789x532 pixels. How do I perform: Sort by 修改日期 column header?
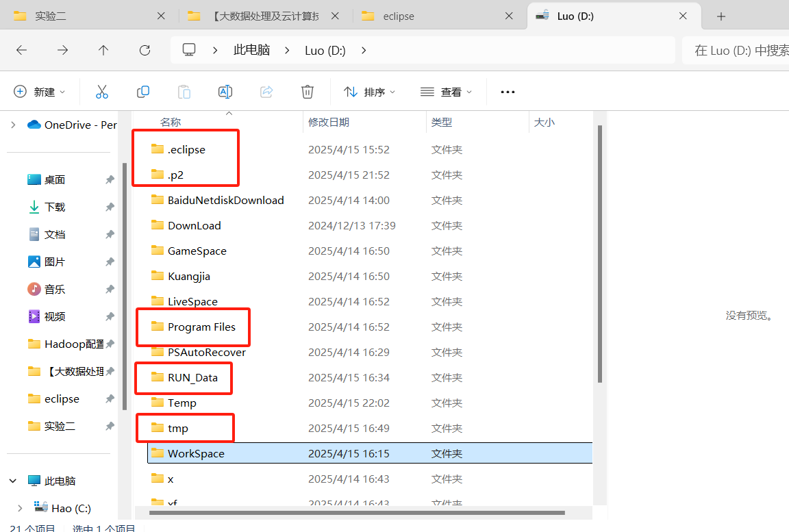329,122
